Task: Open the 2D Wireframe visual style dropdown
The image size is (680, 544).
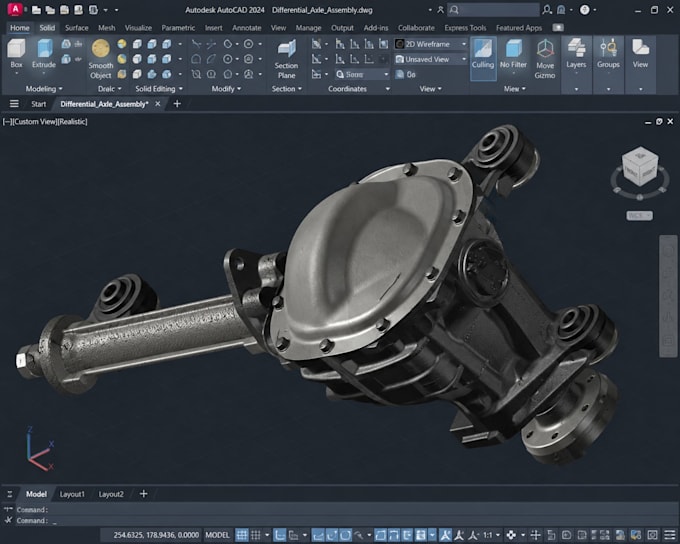Action: point(431,44)
